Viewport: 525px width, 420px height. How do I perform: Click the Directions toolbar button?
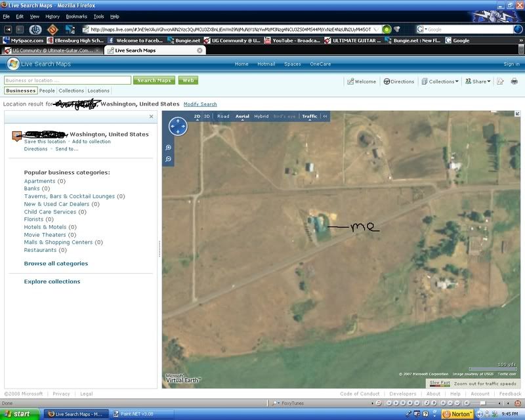(x=399, y=81)
